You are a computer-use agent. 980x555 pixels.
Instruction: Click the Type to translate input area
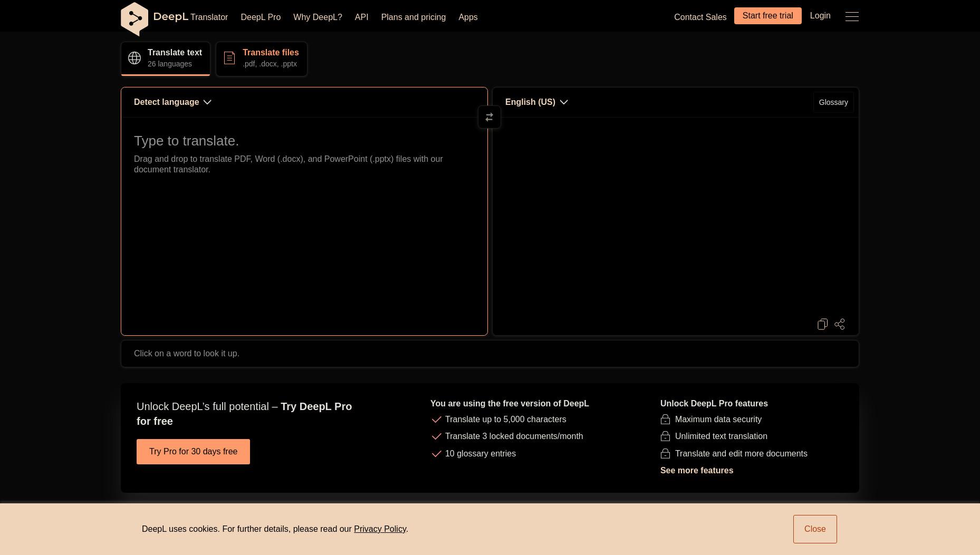coord(304,226)
